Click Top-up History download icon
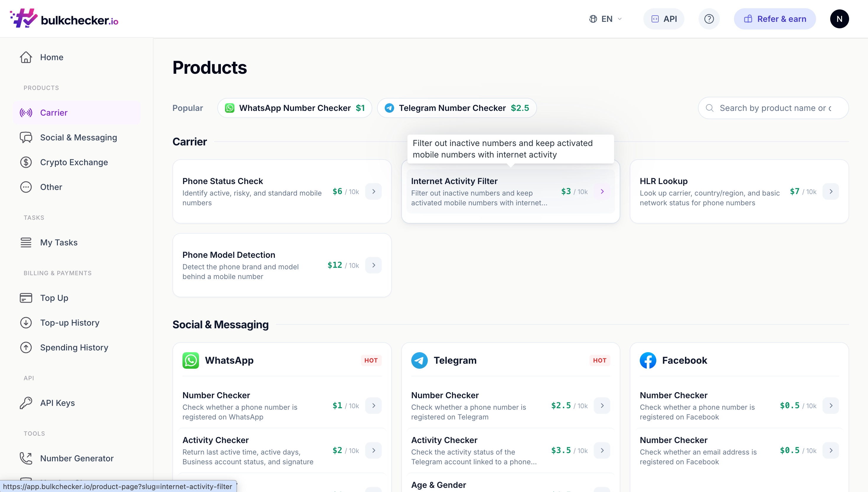The width and height of the screenshot is (868, 492). point(26,323)
